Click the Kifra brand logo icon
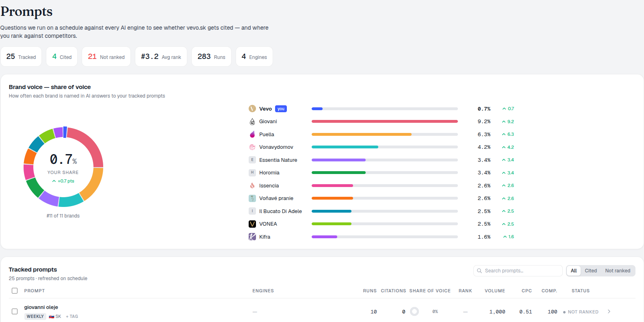 [252, 237]
